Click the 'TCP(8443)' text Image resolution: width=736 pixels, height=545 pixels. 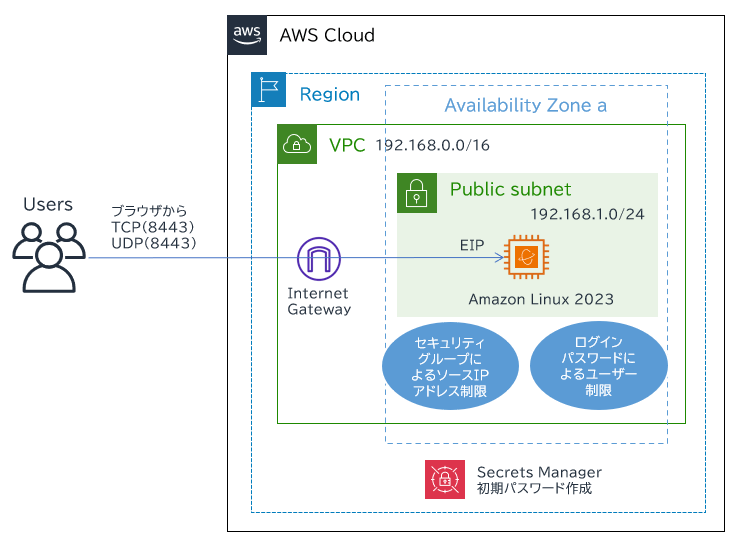coord(153,227)
